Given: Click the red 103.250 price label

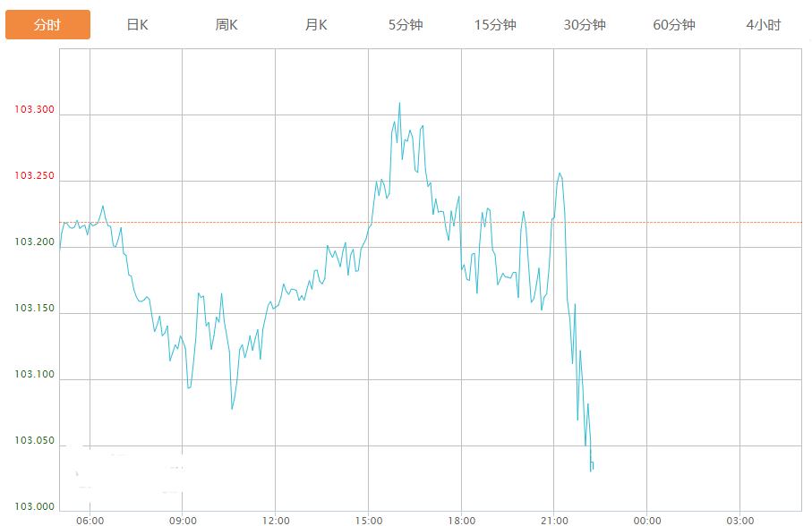Looking at the screenshot, I should (34, 176).
